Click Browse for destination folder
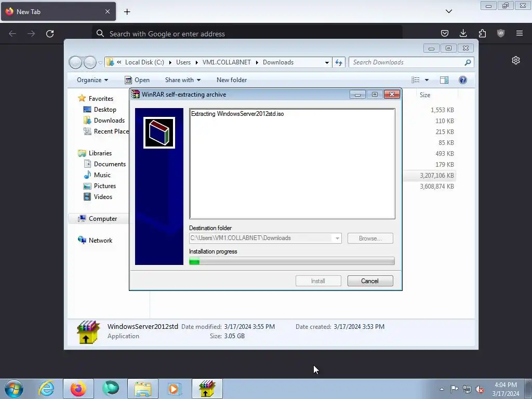 click(370, 238)
